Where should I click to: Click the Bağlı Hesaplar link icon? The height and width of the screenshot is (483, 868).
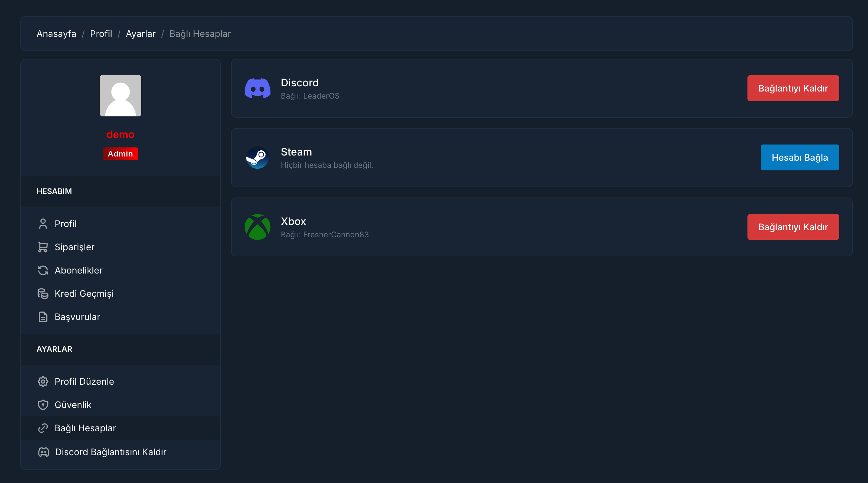tap(43, 428)
